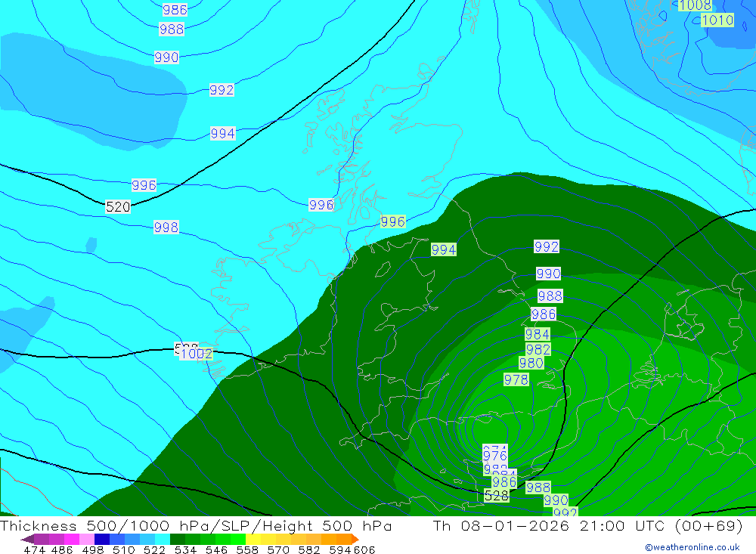Select the 594 legend value
This screenshot has width=756, height=554.
[340, 550]
